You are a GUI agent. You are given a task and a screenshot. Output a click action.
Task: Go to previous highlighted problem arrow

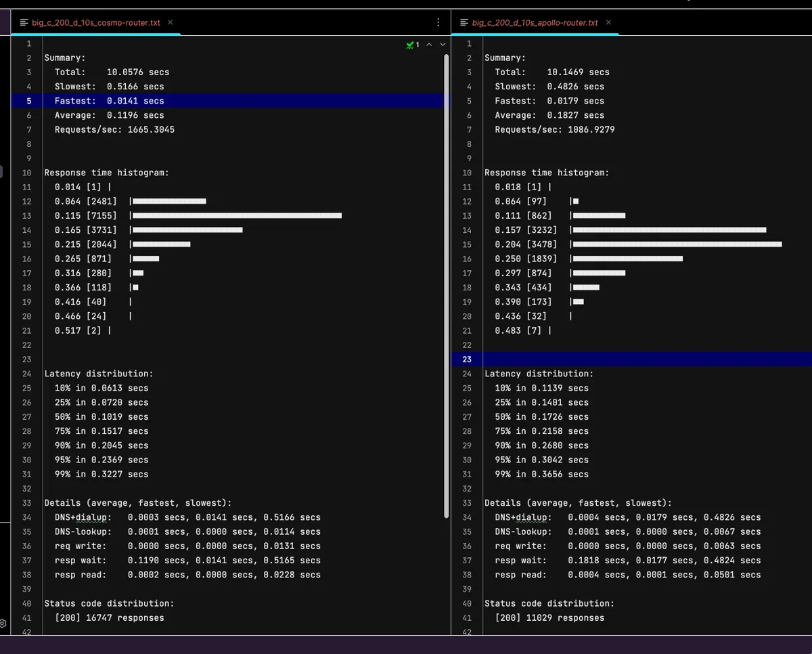[x=429, y=45]
